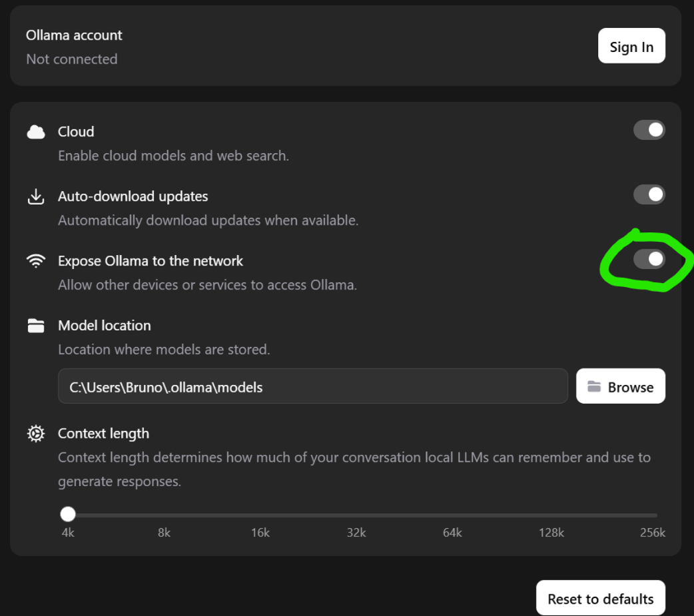694x616 pixels.
Task: Set context length to 128k mark
Action: (x=551, y=515)
